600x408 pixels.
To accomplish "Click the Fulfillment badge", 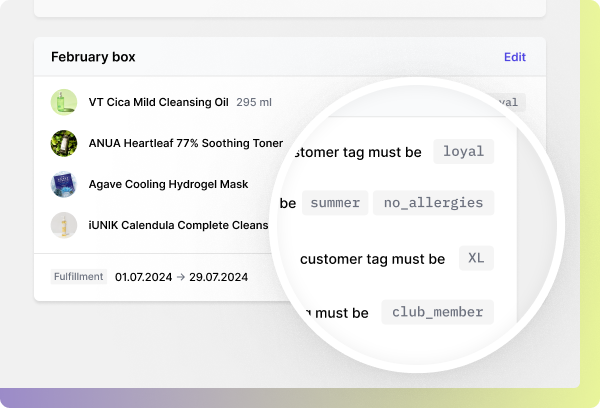I will point(79,276).
